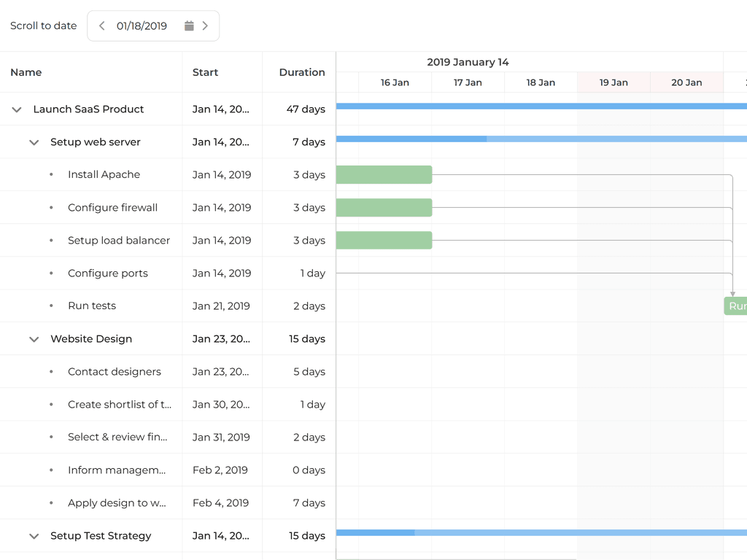Image resolution: width=747 pixels, height=560 pixels.
Task: Click the Duration column header
Action: coord(301,72)
